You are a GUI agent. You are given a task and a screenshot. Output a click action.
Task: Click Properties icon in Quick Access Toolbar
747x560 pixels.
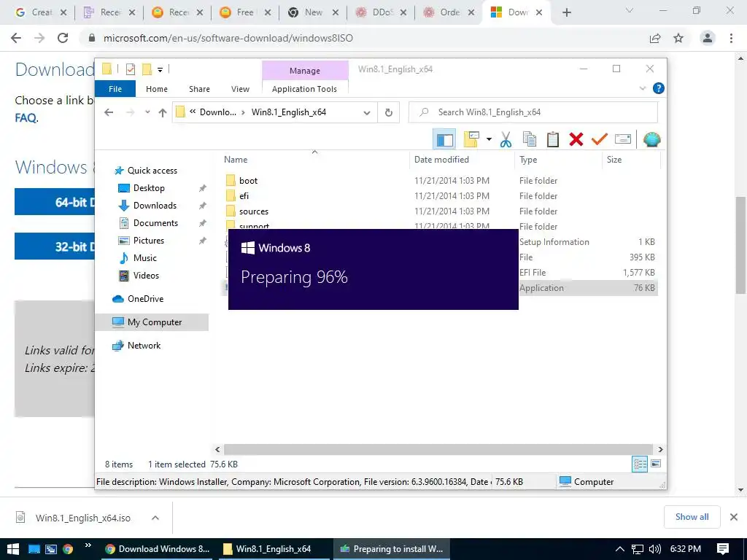point(130,69)
